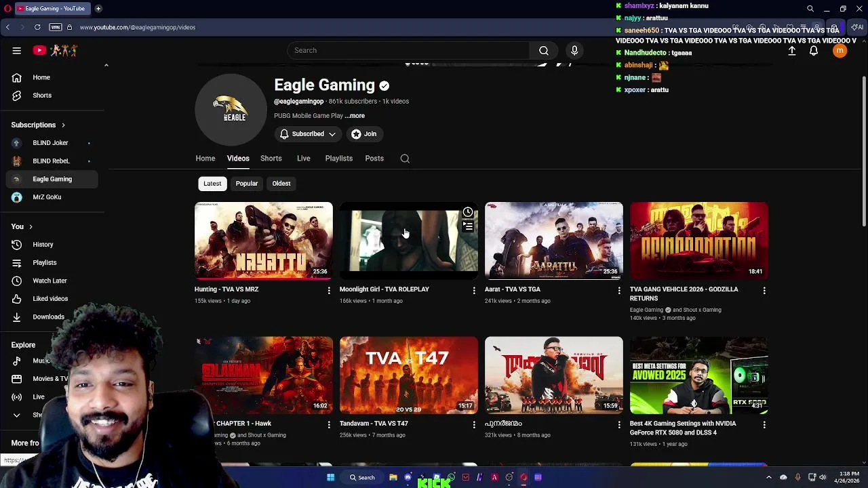Play the Aarat - TVA VS TGA thumbnail
The image size is (868, 488).
(554, 241)
